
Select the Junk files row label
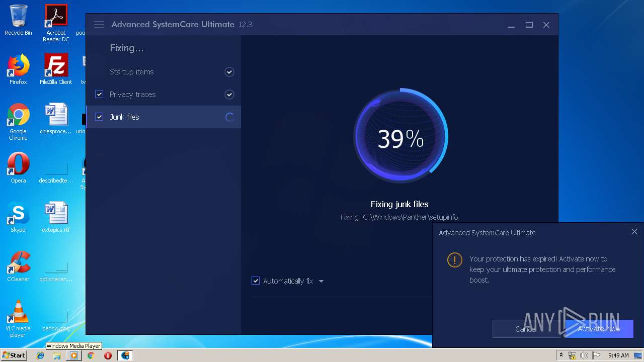(124, 117)
